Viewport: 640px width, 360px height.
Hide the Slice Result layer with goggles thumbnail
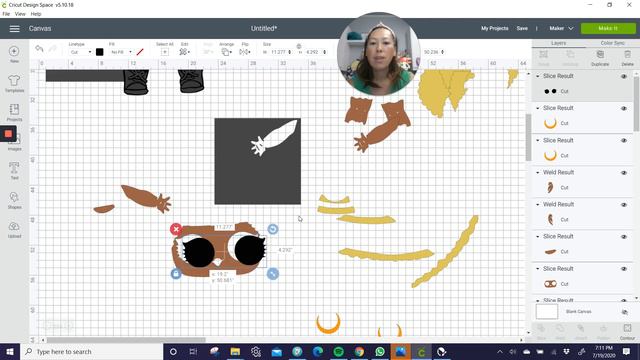(x=624, y=269)
